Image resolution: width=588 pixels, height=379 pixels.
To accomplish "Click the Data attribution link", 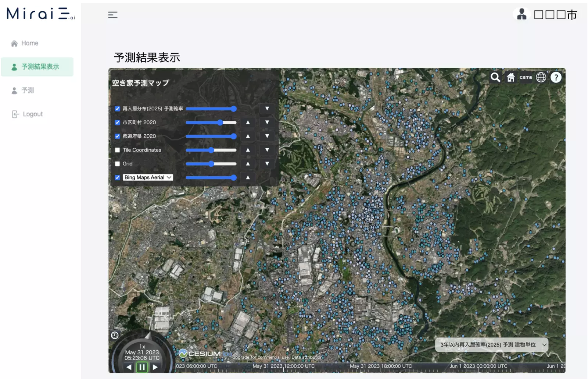I will [307, 357].
